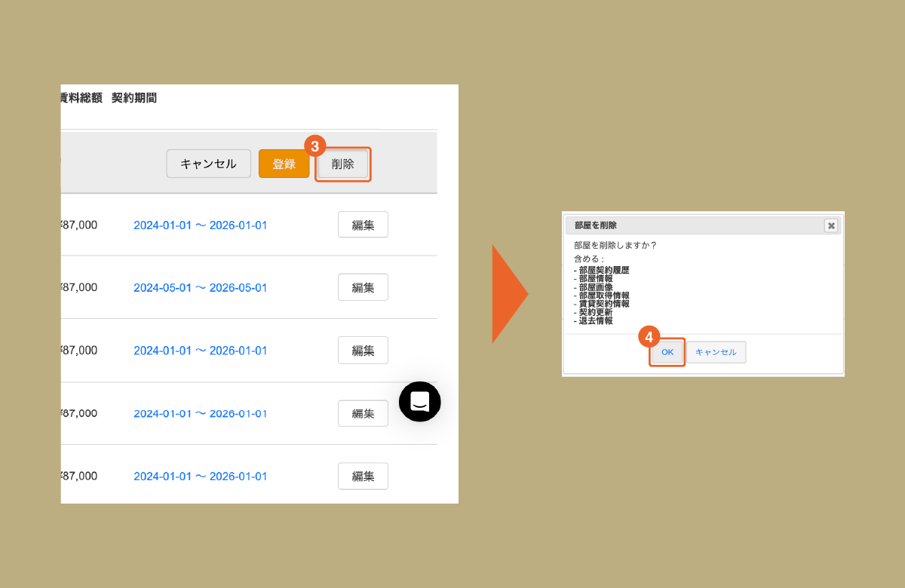Click the 契約期間 column header
The image size is (905, 588).
click(134, 98)
